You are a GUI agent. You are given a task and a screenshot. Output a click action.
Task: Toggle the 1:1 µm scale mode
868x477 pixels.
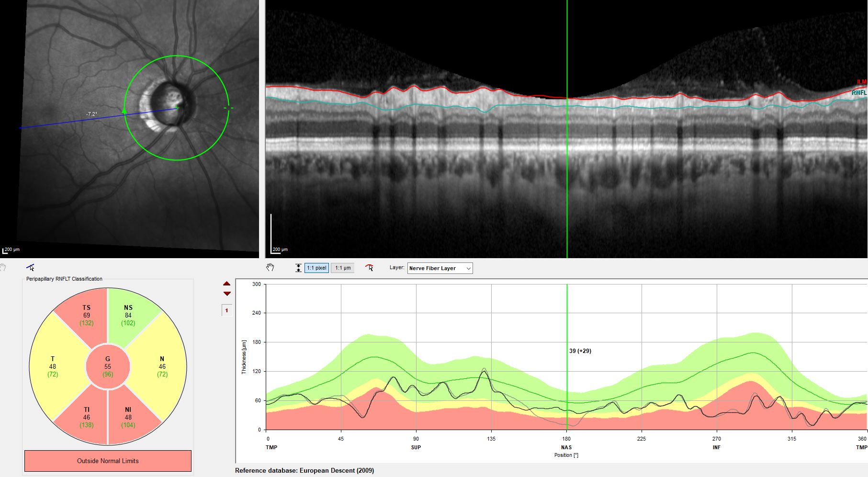pyautogui.click(x=342, y=268)
